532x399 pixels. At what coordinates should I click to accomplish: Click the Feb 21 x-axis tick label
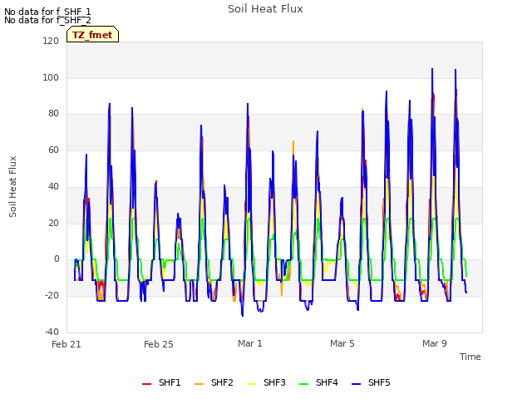click(x=66, y=344)
